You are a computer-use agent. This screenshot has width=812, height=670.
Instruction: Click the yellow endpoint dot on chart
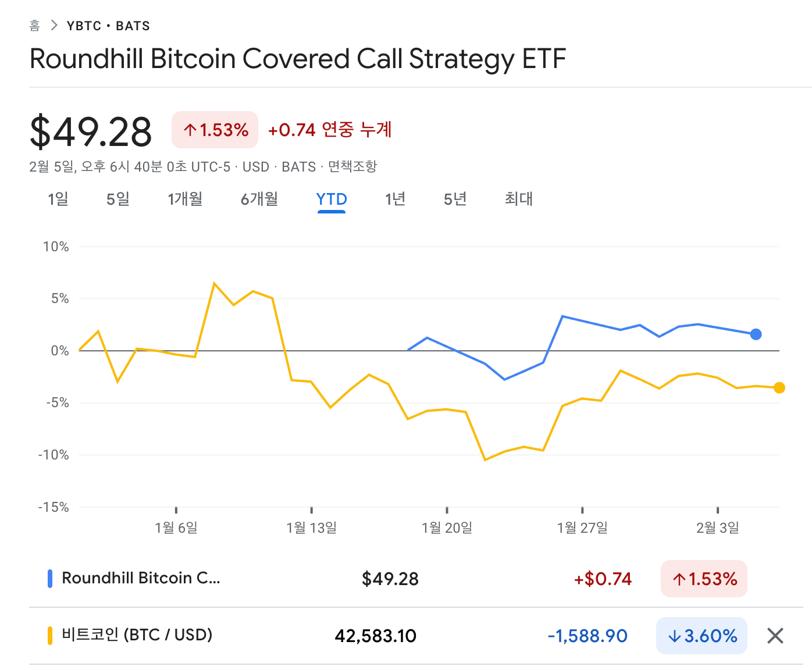pos(779,387)
